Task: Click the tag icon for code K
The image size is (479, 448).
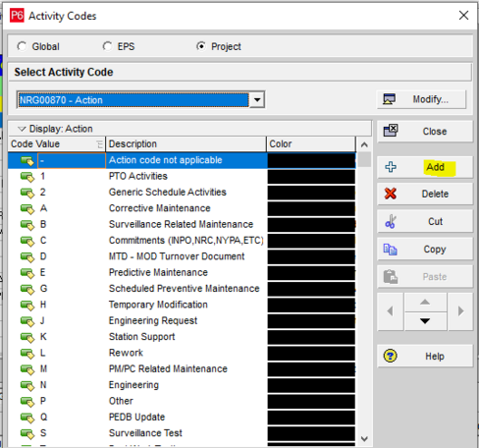Action: point(27,337)
